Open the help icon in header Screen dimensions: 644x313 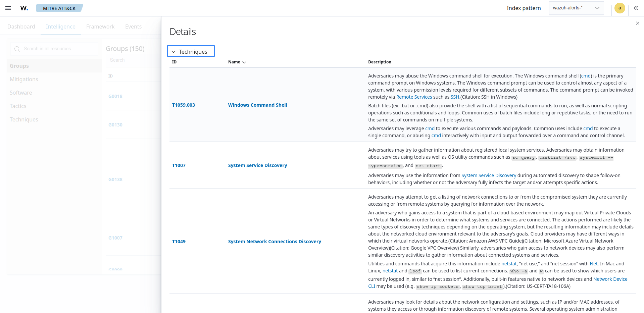(x=636, y=8)
